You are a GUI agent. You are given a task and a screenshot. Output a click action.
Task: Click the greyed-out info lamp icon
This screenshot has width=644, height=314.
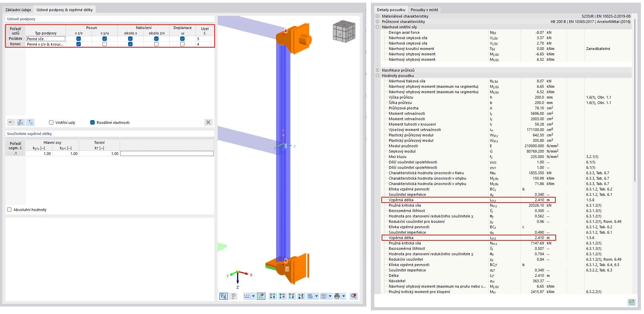(x=233, y=296)
